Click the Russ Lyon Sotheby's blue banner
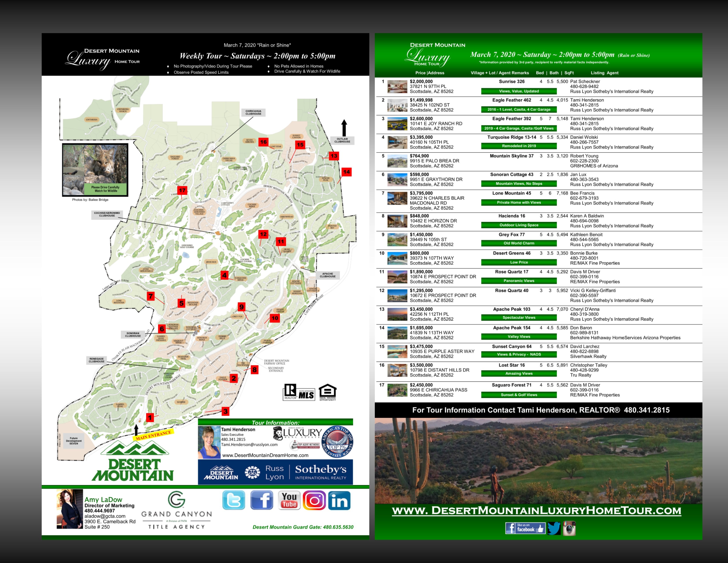 coord(275,472)
